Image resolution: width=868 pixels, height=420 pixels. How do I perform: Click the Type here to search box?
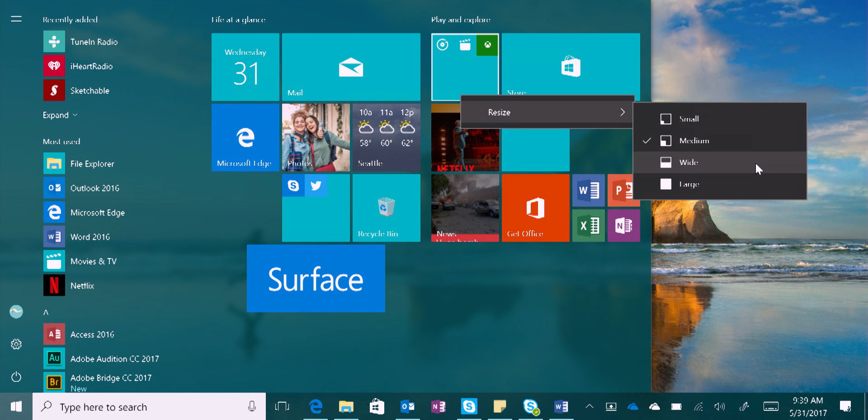coord(149,407)
